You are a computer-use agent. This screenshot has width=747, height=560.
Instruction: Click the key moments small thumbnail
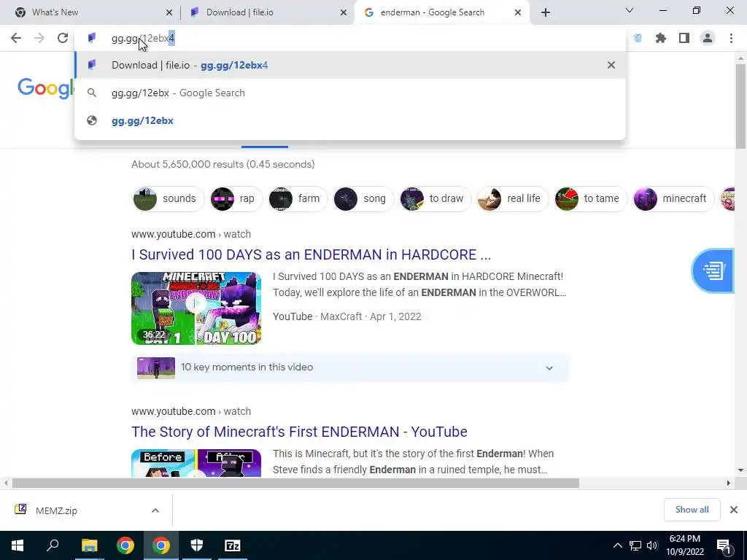click(x=156, y=367)
